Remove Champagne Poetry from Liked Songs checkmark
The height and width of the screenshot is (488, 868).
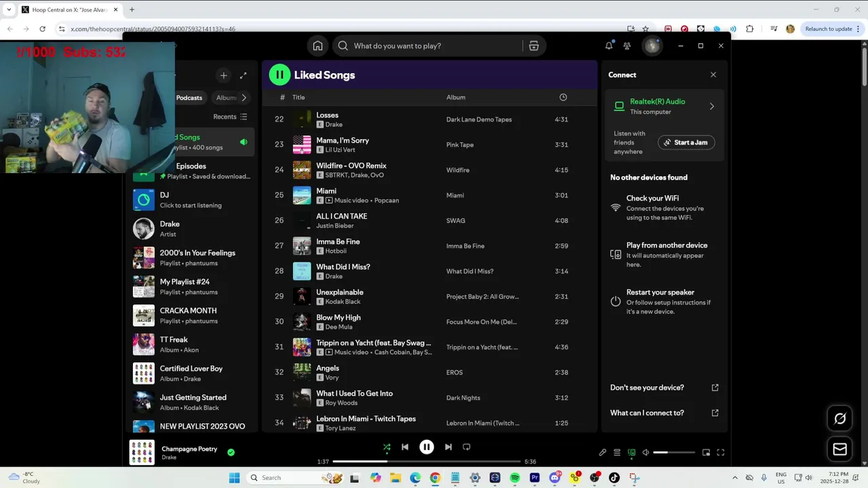tap(231, 452)
